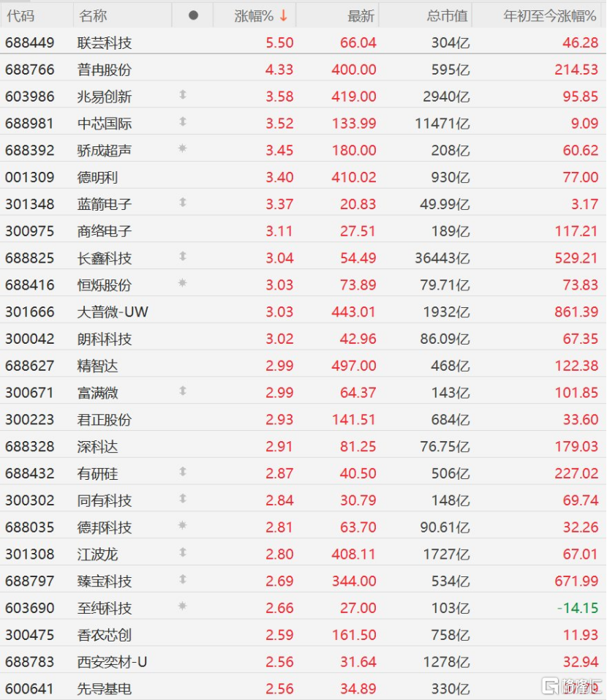Click the star-burst icon beside 骄成超声
The height and width of the screenshot is (700, 607).
[182, 148]
